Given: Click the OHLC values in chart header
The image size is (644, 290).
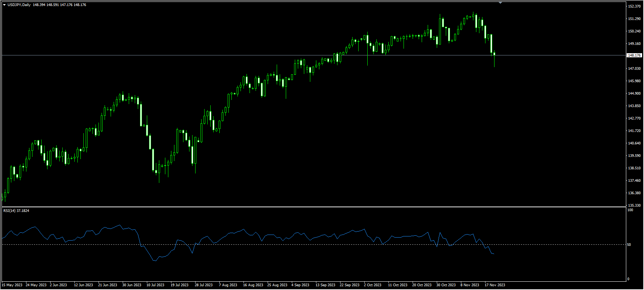Looking at the screenshot, I should 59,5.
